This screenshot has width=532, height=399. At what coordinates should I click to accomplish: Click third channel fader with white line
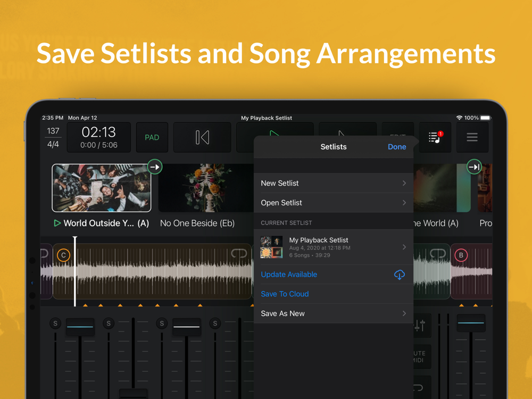click(187, 327)
